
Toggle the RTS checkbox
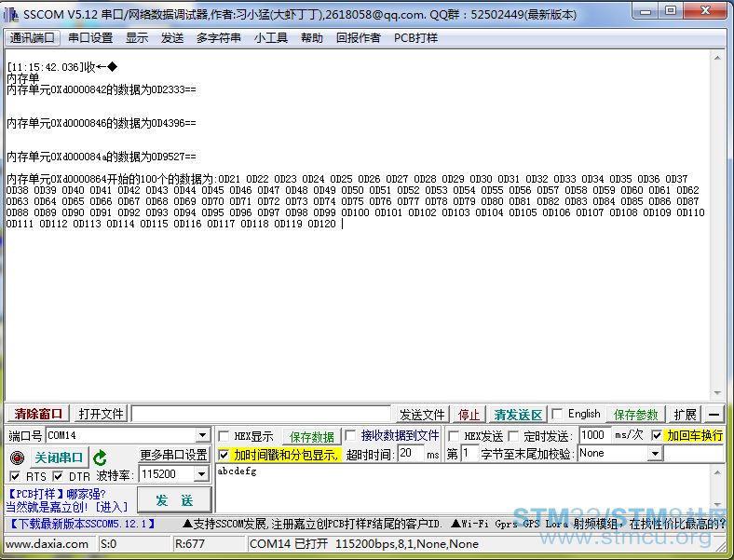[x=15, y=476]
